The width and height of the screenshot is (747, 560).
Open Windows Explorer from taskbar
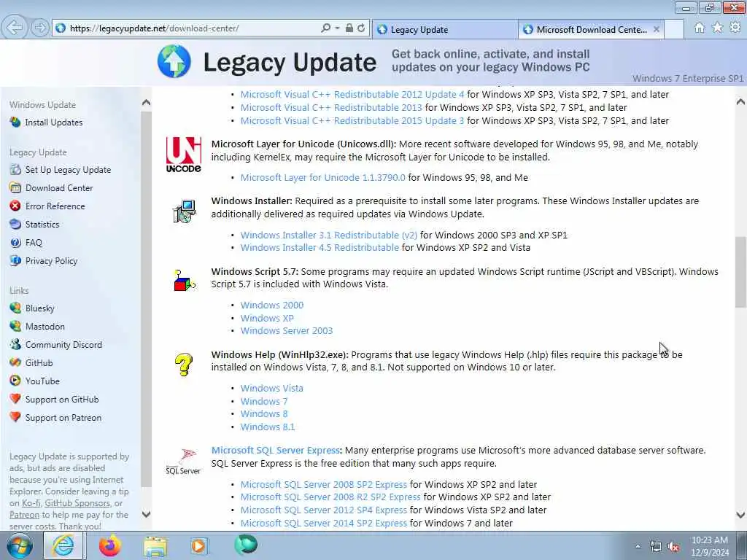[x=155, y=546]
